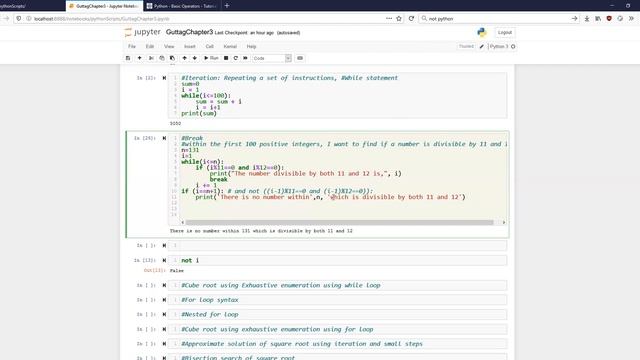Open page actions three-dots menu
640x360 pixels.
[389, 19]
